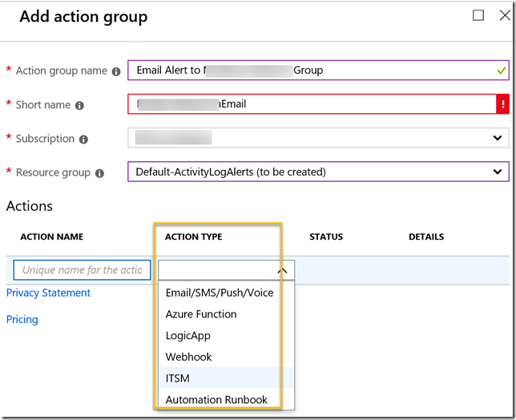Viewport: 516px width, 420px height.
Task: Pick LogicApp action type
Action: pos(187,336)
